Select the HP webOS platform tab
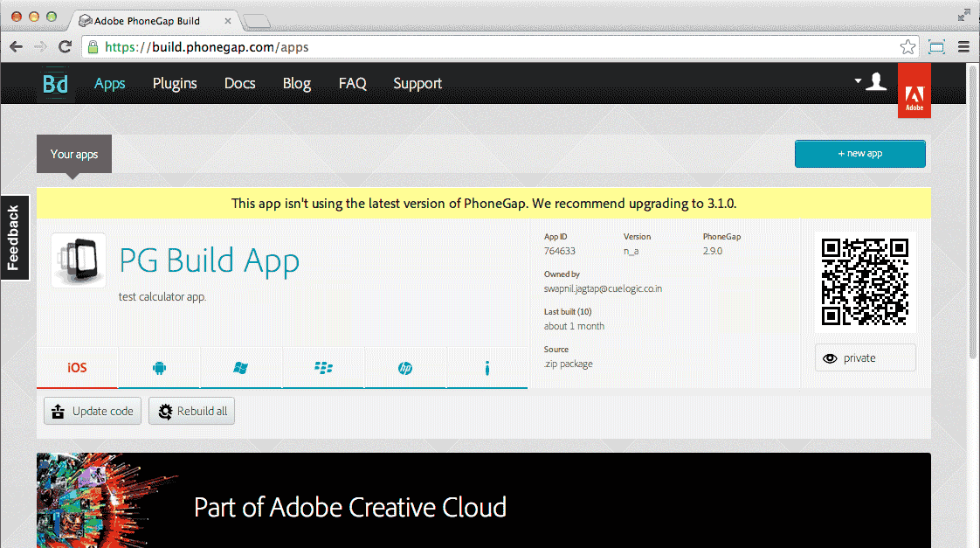Viewport: 980px width, 548px height. click(405, 368)
